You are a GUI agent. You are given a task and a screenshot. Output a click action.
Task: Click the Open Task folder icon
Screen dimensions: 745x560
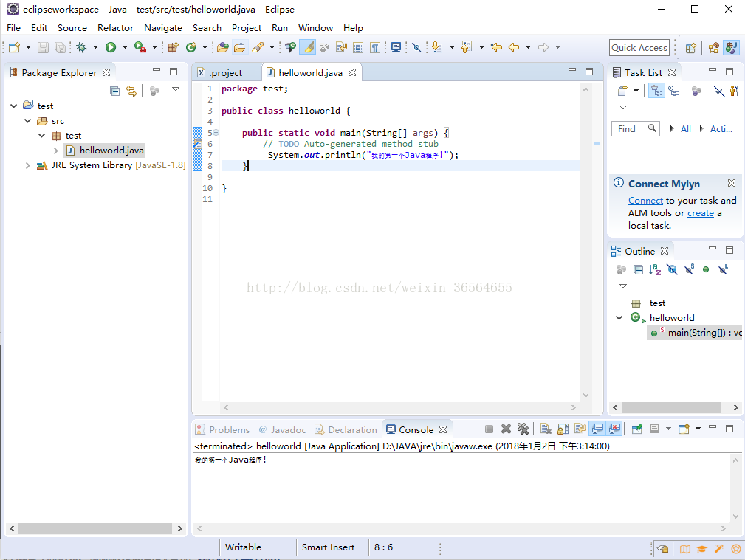[240, 47]
